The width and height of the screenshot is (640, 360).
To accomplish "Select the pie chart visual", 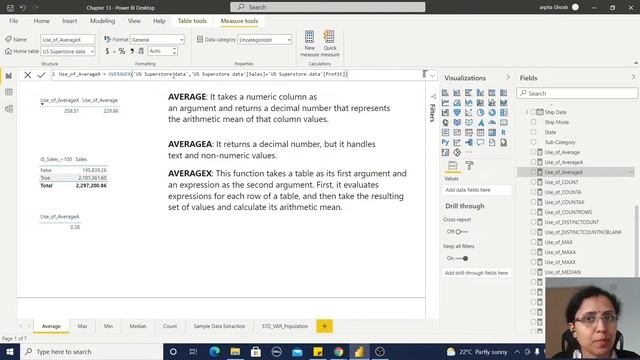I will [480, 113].
